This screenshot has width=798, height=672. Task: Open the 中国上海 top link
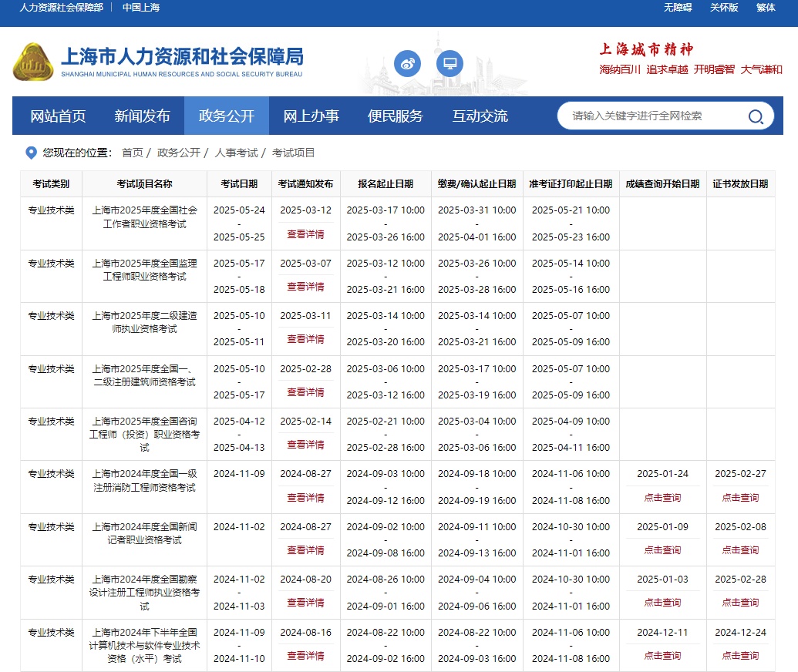(141, 8)
